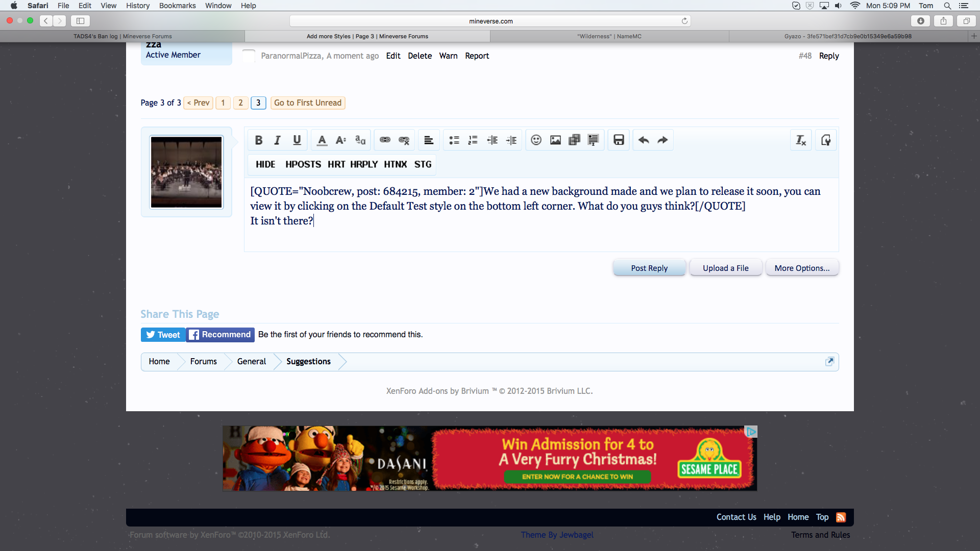
Task: Open the smilies picker
Action: pos(536,140)
